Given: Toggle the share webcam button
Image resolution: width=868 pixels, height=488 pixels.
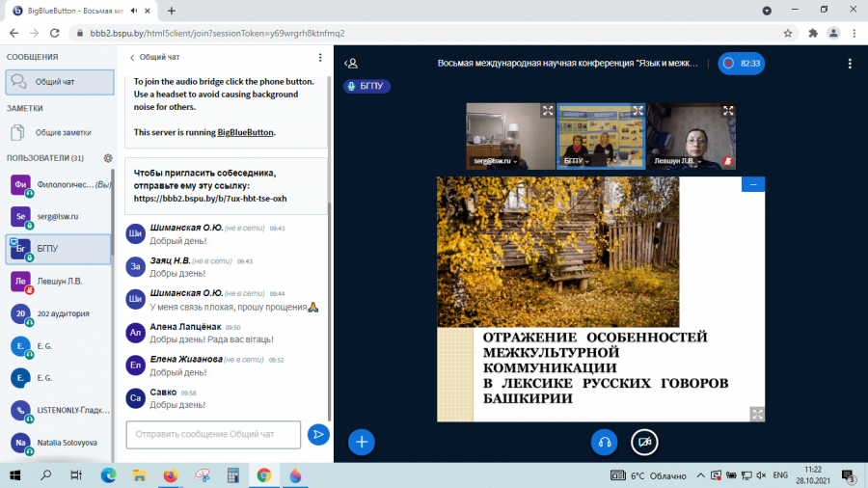Looking at the screenshot, I should [644, 442].
